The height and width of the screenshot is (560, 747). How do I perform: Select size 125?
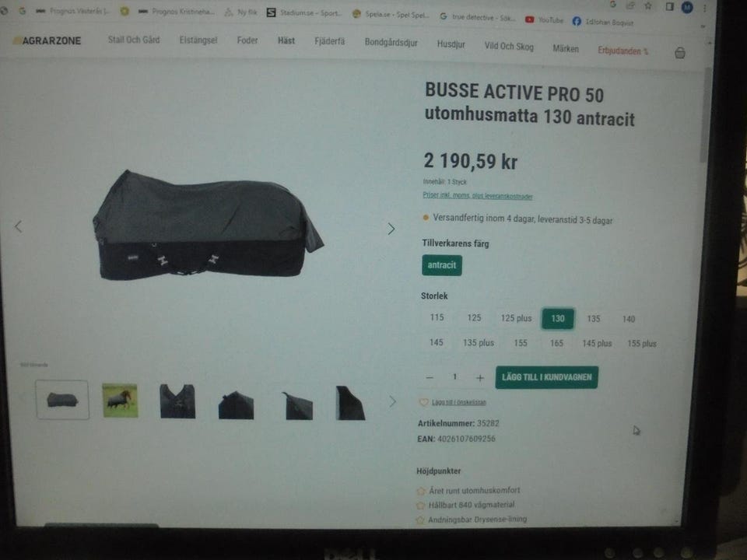pos(474,317)
